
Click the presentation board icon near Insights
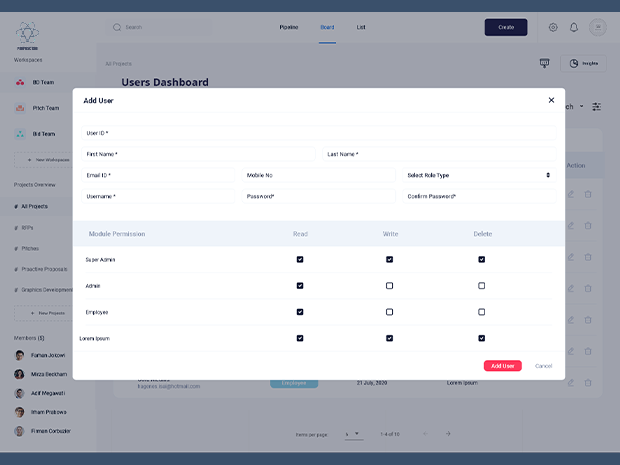pos(544,63)
